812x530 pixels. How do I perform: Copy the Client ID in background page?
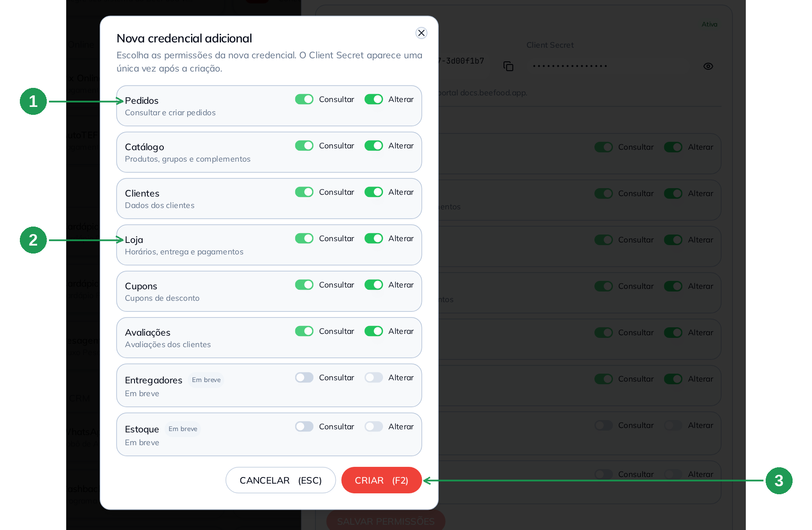tap(508, 66)
